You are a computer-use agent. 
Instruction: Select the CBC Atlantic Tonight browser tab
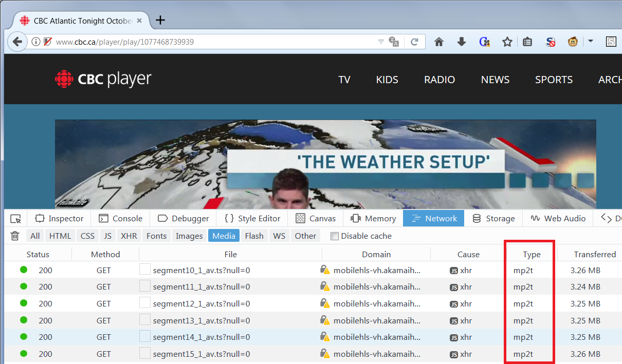[x=81, y=21]
